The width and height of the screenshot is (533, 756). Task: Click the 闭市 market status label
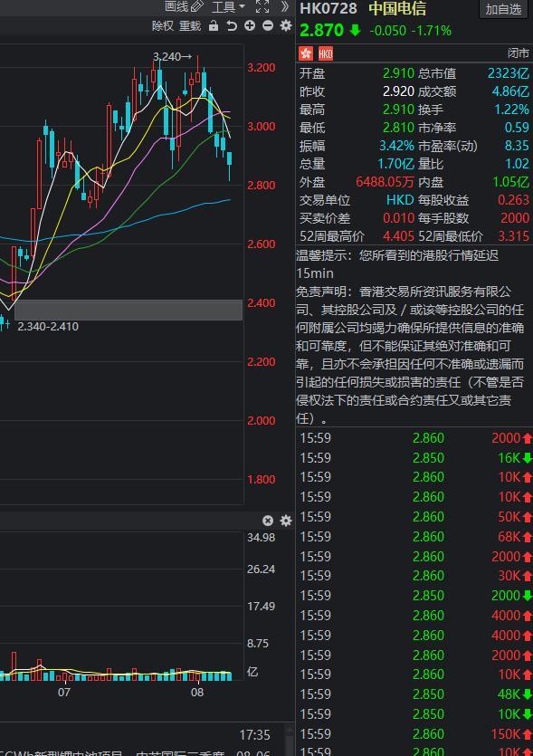pos(519,53)
